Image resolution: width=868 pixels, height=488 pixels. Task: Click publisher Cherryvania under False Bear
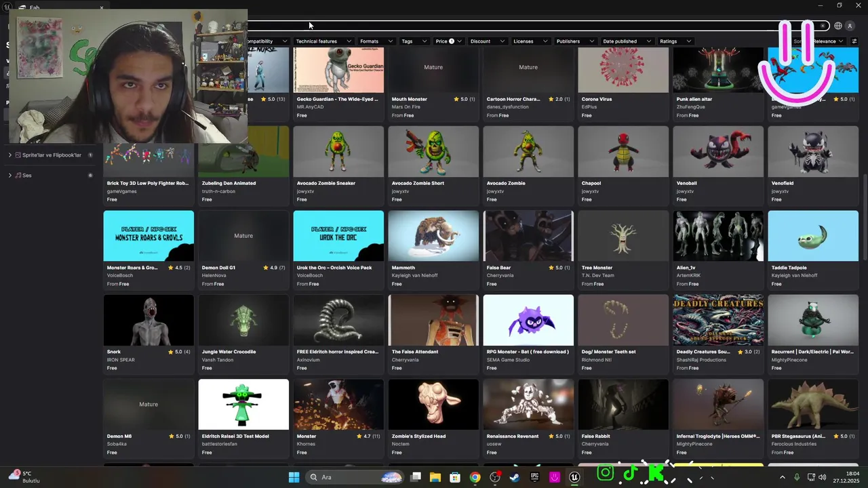click(500, 275)
